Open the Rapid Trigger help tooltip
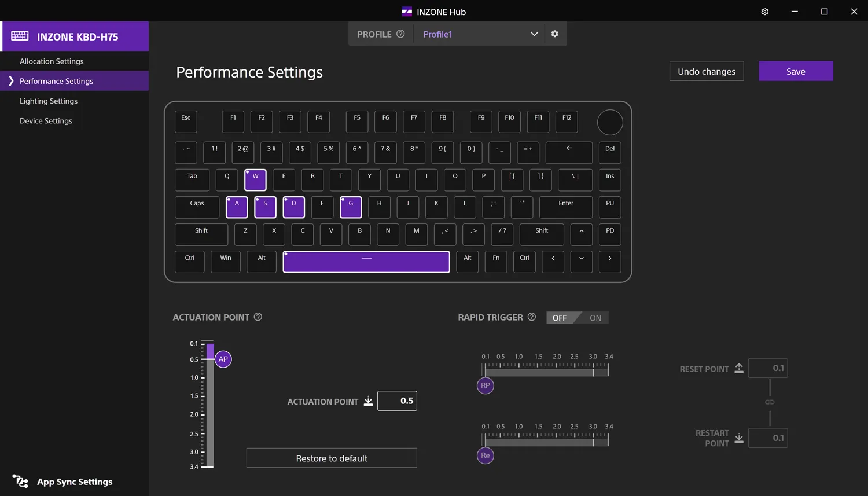Screen dimensions: 868x496 (532, 317)
